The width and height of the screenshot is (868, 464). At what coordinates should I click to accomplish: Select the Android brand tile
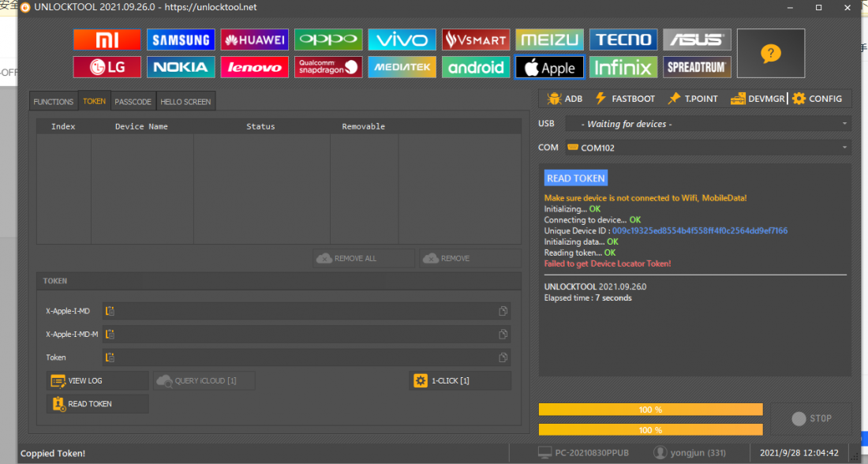click(476, 67)
